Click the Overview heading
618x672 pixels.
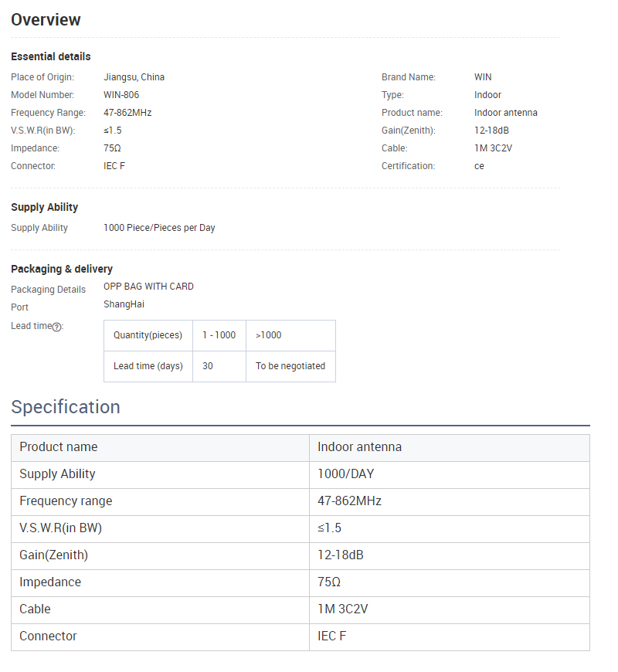[x=46, y=20]
